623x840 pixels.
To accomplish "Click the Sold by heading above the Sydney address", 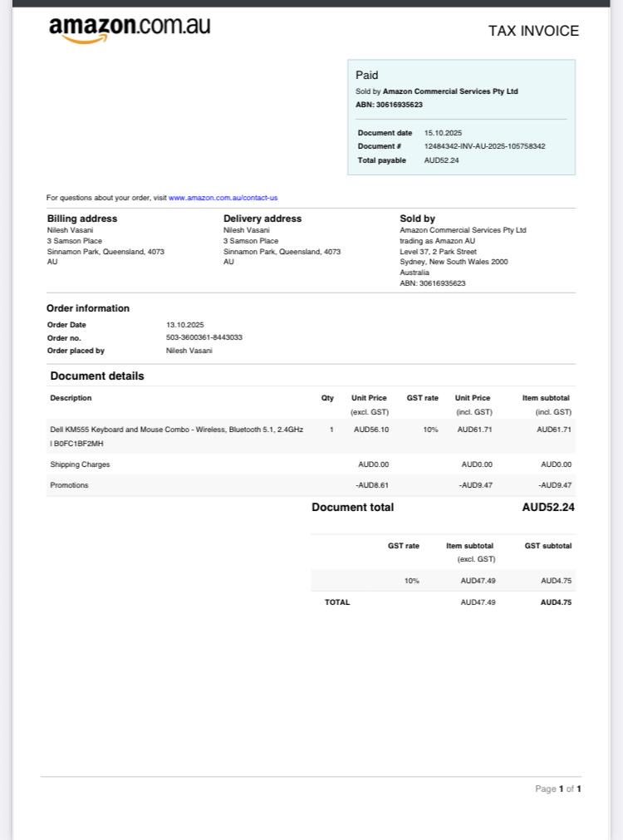I will 417,219.
